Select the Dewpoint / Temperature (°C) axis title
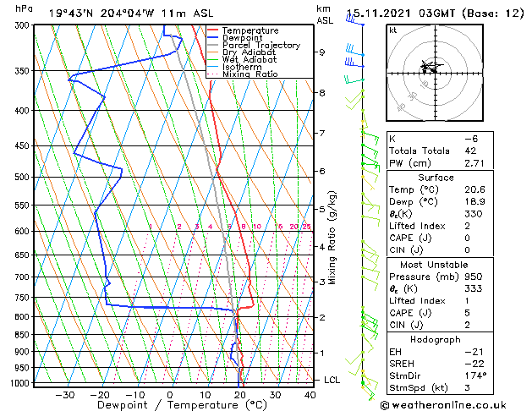 click(182, 405)
